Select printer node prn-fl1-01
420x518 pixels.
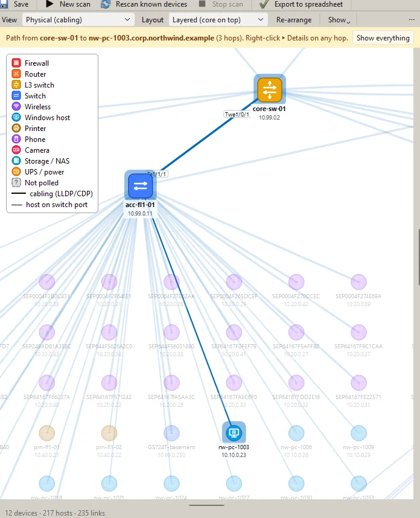tap(47, 433)
